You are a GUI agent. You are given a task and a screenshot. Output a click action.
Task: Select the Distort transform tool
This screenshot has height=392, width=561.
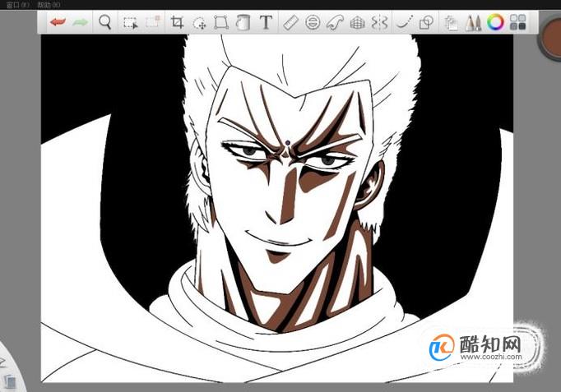[221, 22]
